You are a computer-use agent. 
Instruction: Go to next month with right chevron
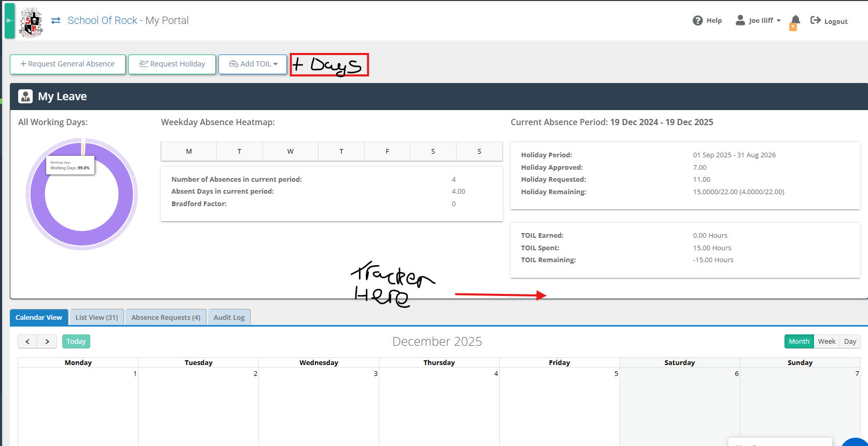click(47, 341)
